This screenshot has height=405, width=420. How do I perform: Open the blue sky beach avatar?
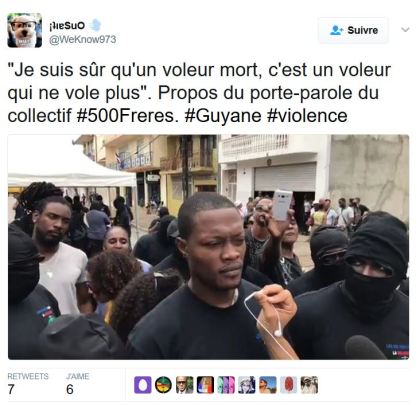(268, 385)
